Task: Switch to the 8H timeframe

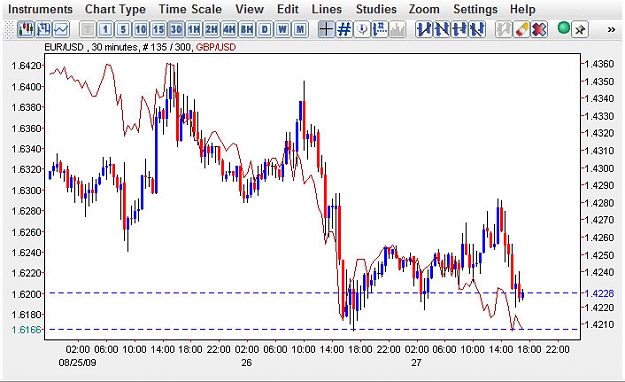Action: coord(247,30)
